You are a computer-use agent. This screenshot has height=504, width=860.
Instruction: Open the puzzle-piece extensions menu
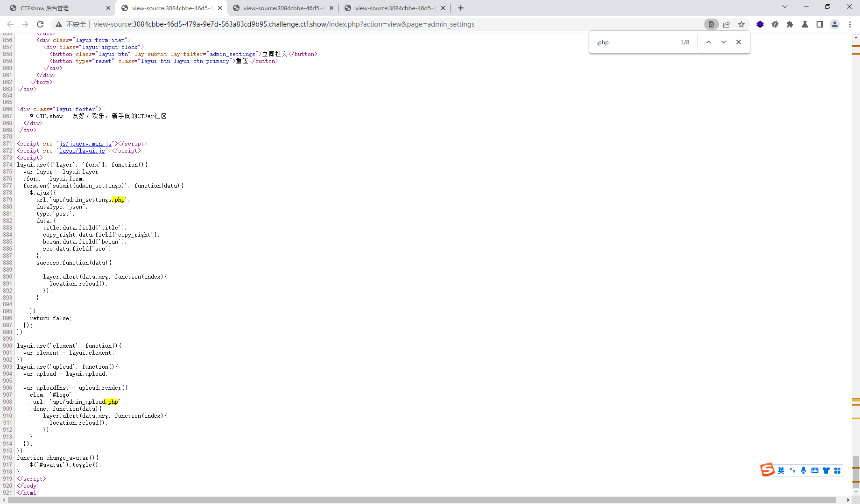click(x=790, y=24)
